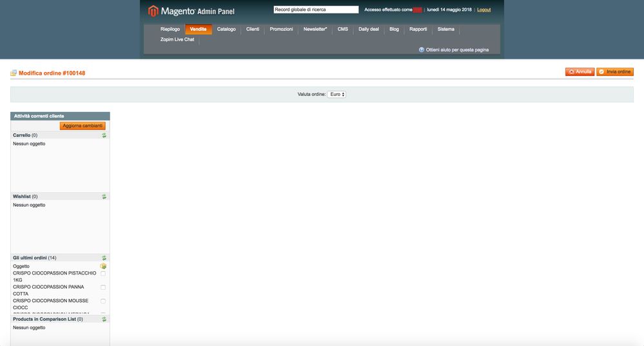The image size is (644, 346).
Task: Open the Catalogo menu
Action: pos(226,29)
